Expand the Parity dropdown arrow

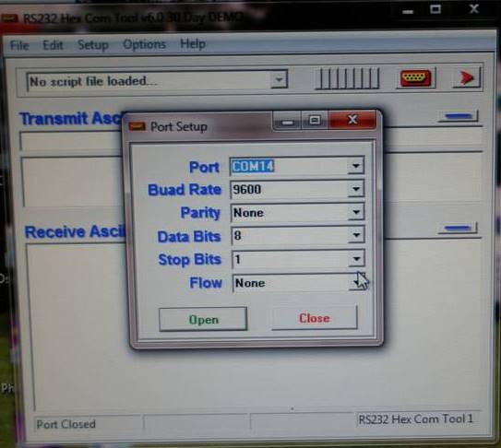[356, 212]
